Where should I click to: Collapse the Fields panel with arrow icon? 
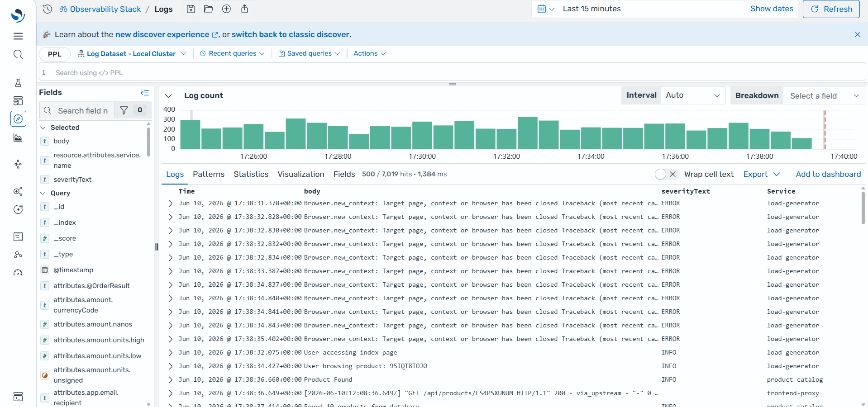pos(145,93)
